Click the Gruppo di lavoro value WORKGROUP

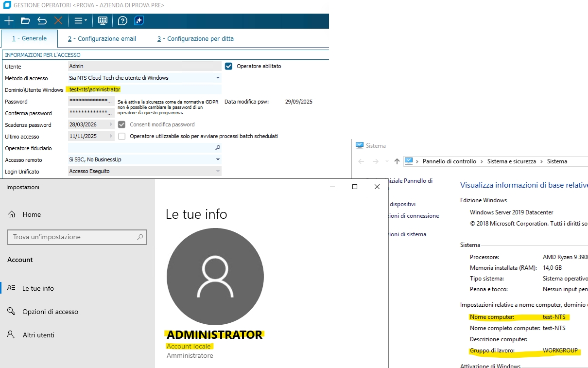[x=560, y=350]
